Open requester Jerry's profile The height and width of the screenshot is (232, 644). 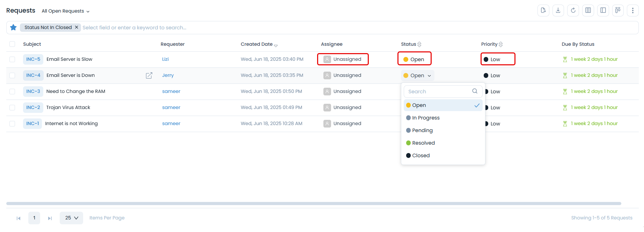point(168,75)
